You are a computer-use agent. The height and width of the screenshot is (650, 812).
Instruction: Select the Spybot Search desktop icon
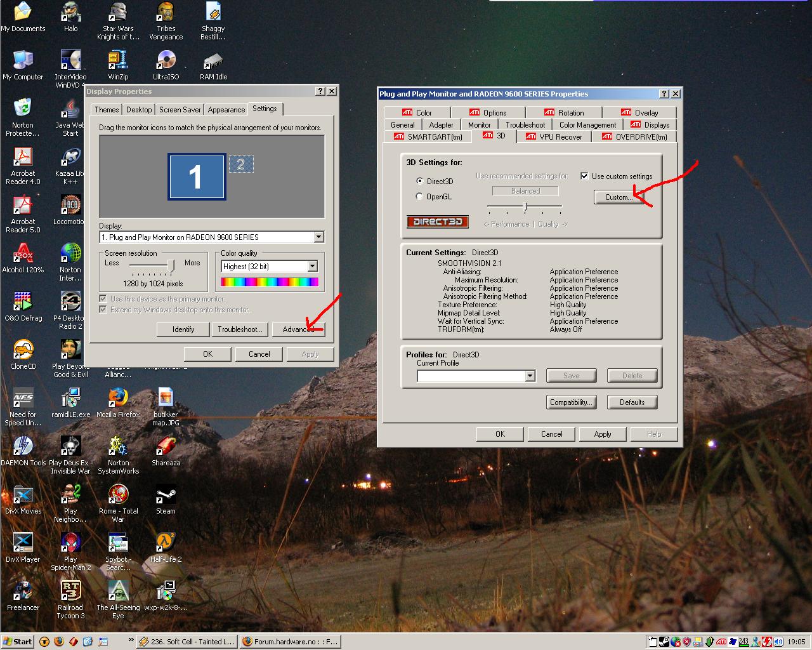pyautogui.click(x=118, y=552)
